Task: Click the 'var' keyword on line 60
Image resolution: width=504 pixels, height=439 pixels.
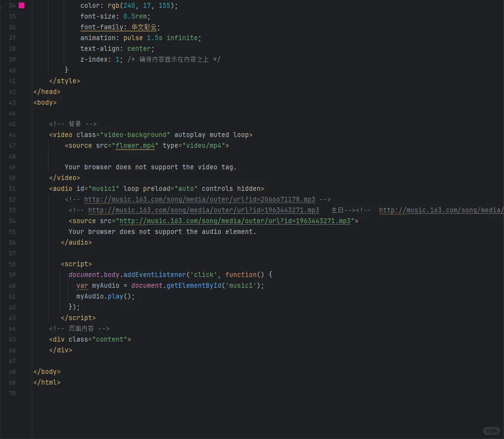Action: (82, 285)
